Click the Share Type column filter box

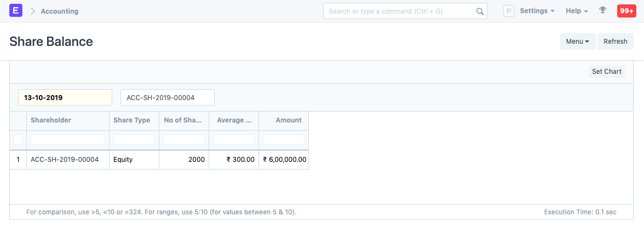coord(134,140)
